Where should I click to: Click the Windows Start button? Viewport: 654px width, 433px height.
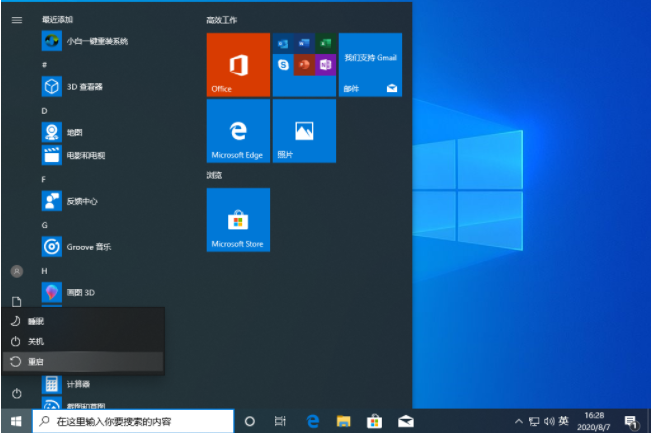16,421
